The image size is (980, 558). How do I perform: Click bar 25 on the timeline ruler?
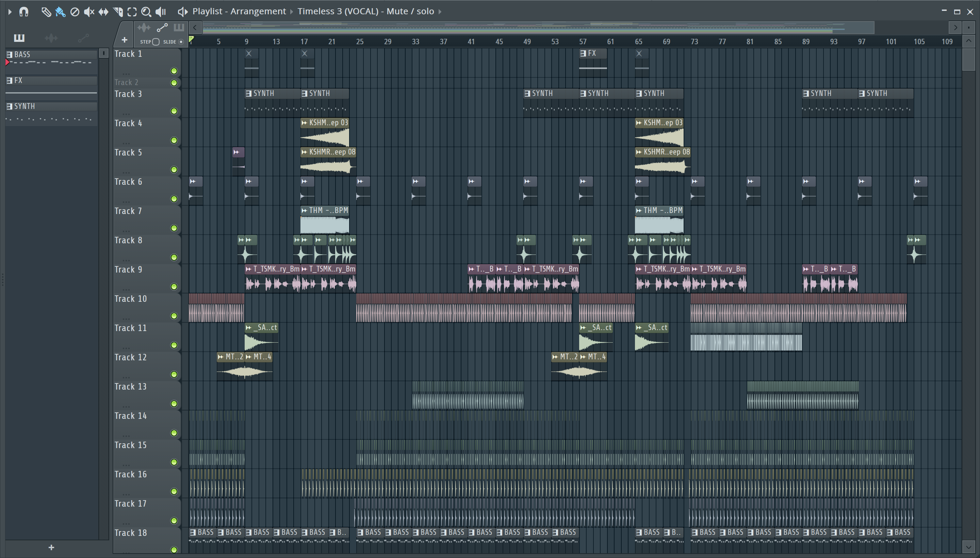tap(359, 42)
